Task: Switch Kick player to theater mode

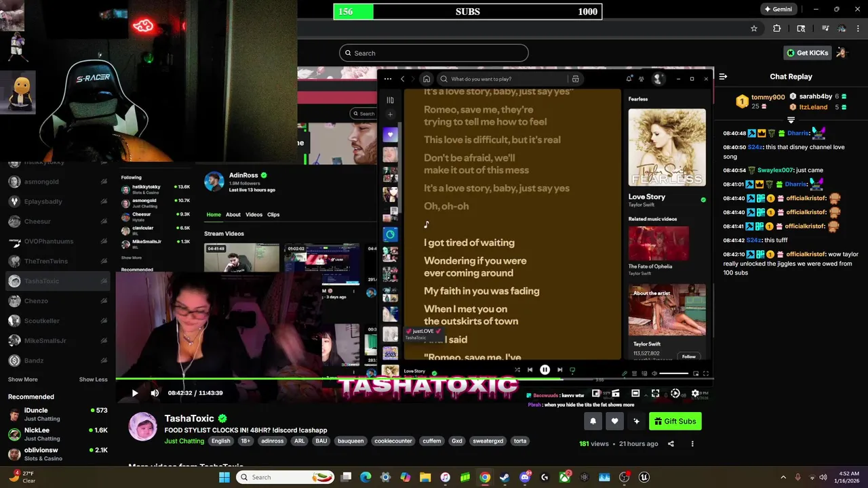Action: pyautogui.click(x=635, y=393)
